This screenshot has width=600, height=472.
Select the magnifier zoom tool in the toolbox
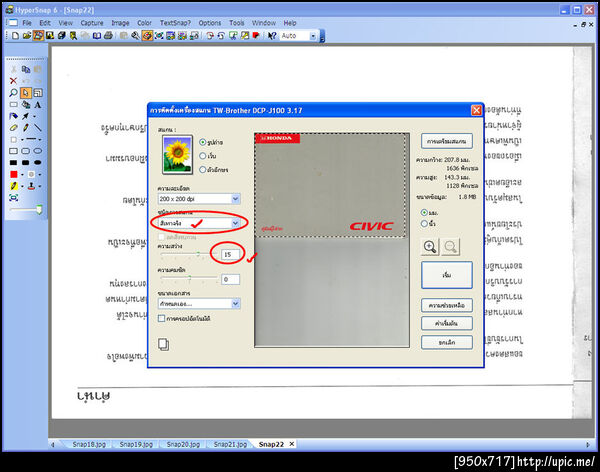coord(13,93)
